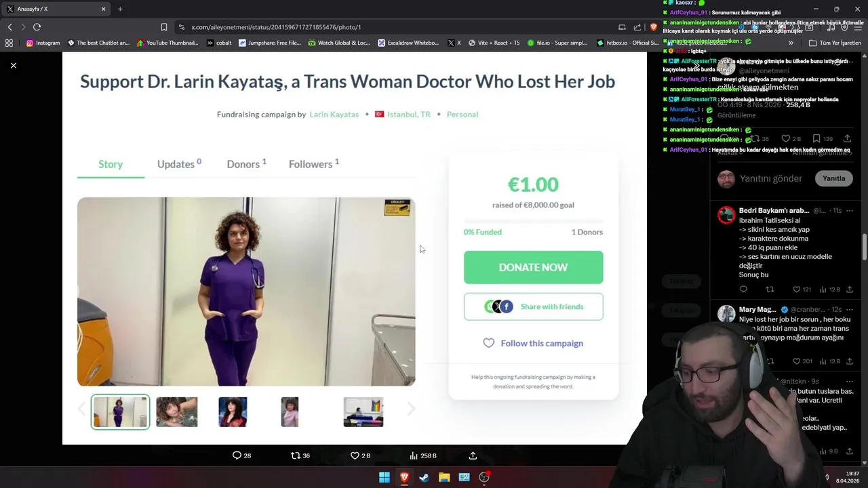
Task: Switch to the Story tab
Action: tap(111, 164)
